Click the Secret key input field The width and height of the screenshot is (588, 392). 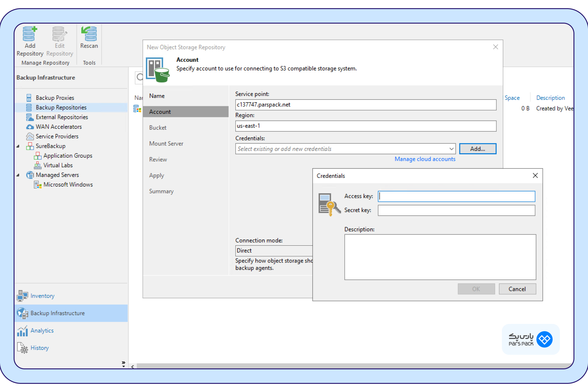[457, 210]
